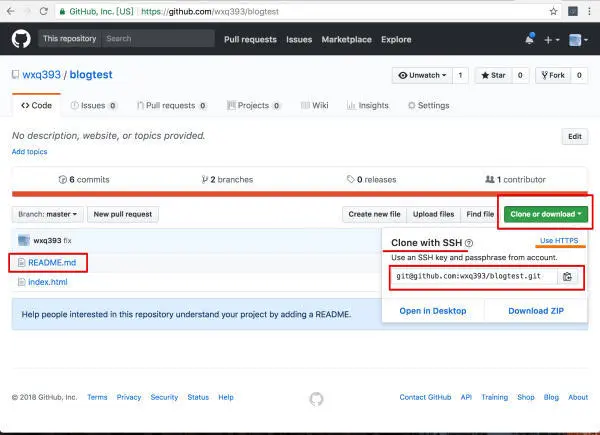Click the browser address bar
Image resolution: width=600 pixels, height=435 pixels.
tap(302, 11)
